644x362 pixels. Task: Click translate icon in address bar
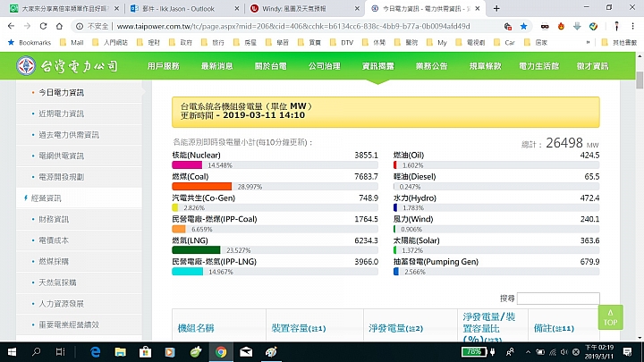pyautogui.click(x=508, y=26)
